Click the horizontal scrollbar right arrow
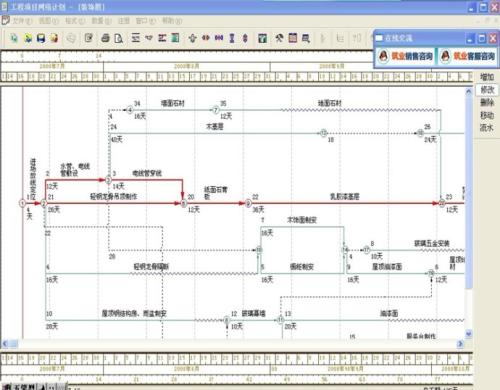The width and height of the screenshot is (500, 390). coord(460,343)
